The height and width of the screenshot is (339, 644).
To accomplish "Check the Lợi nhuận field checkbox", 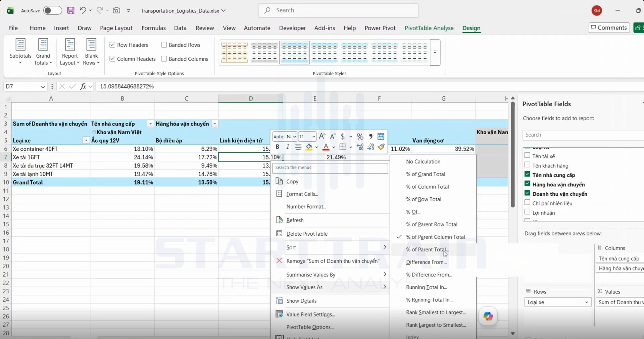I will [528, 212].
